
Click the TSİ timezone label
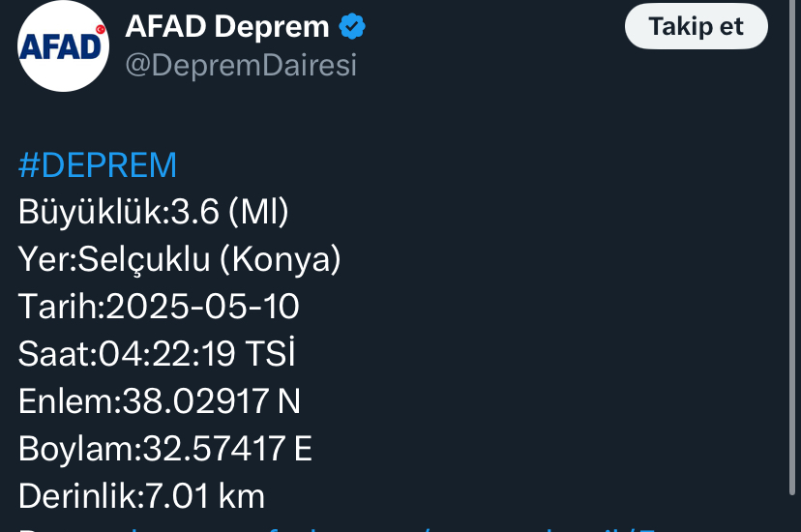pos(270,353)
